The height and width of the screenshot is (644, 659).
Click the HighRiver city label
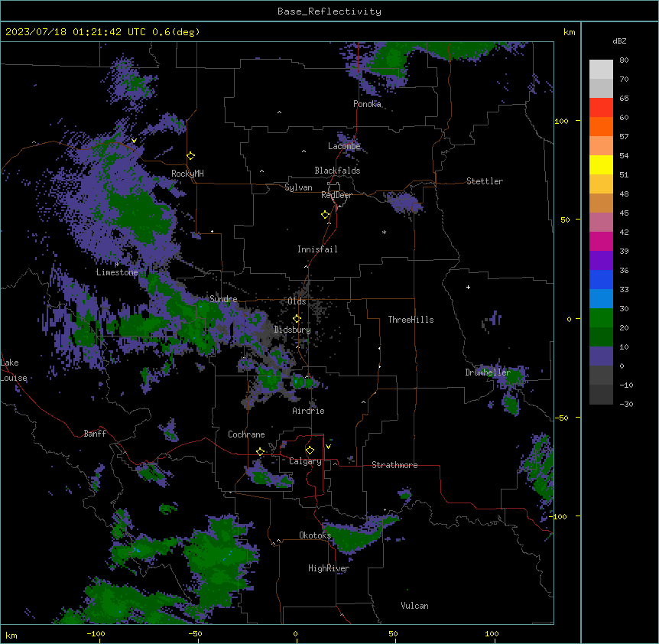click(329, 568)
